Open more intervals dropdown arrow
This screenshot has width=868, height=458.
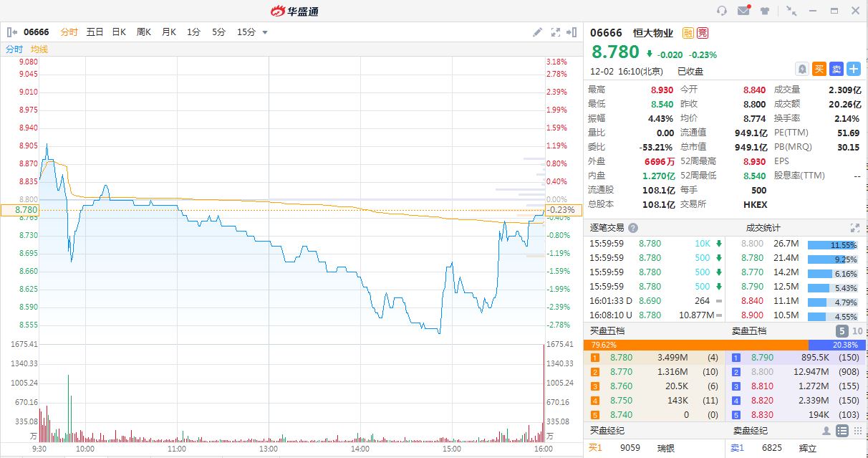pos(265,32)
